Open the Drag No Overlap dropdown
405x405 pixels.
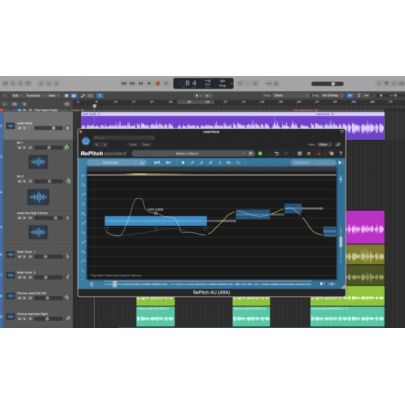[x=332, y=95]
